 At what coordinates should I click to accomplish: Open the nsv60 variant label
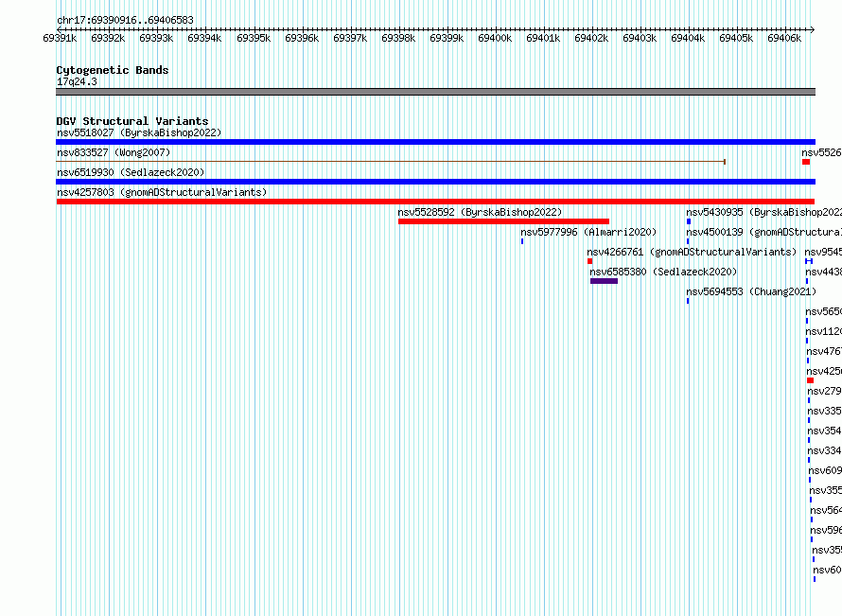pyautogui.click(x=827, y=570)
